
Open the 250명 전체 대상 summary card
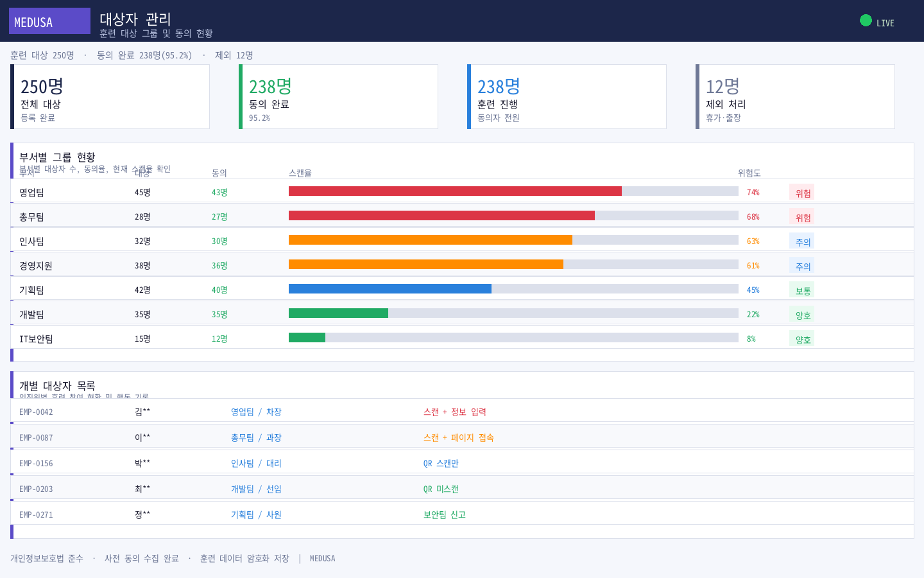pos(110,96)
